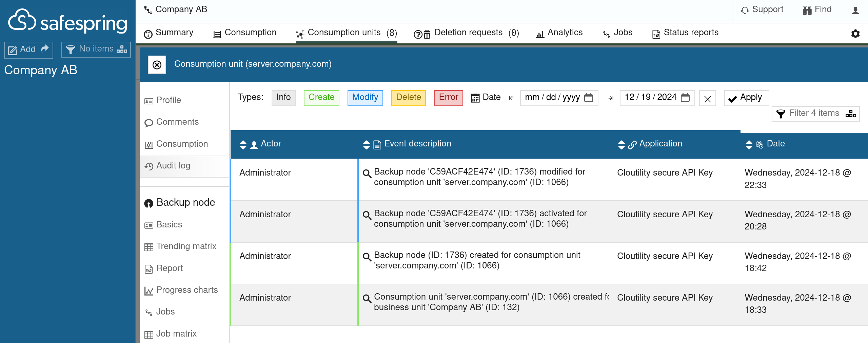The image size is (868, 343).
Task: Open Progress charts page
Action: coord(181,290)
